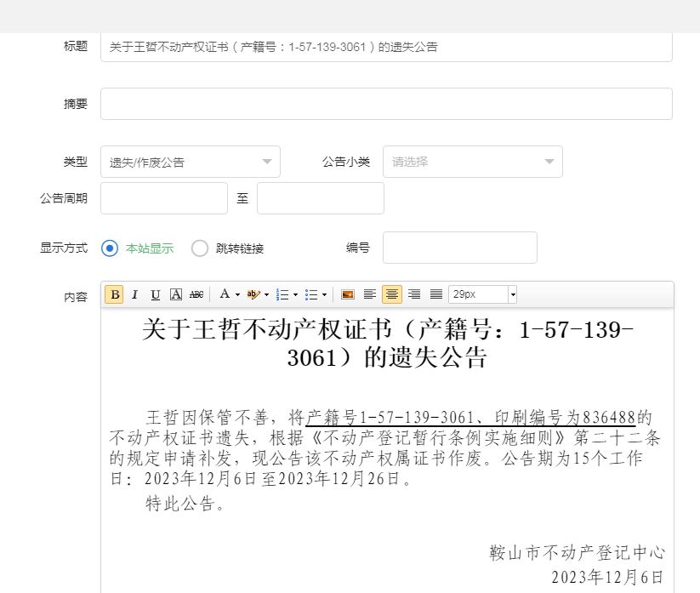Toggle italic formatting in editor toolbar
The image size is (700, 593).
click(x=135, y=294)
